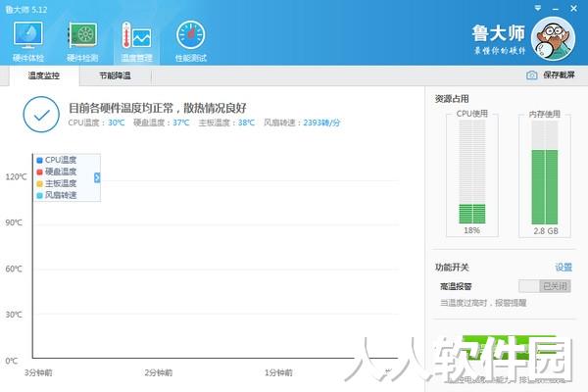Toggle the 主板温度 yellow legend swatch

(39, 184)
